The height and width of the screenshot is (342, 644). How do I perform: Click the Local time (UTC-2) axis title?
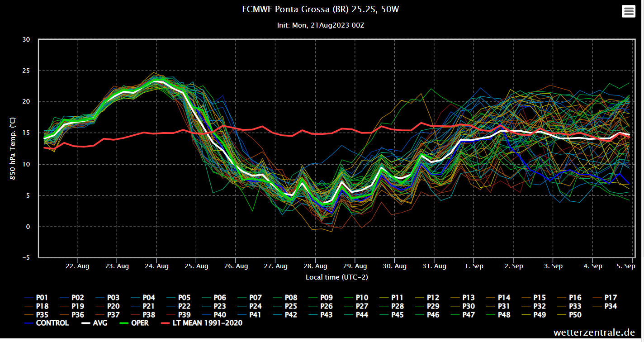coord(336,277)
